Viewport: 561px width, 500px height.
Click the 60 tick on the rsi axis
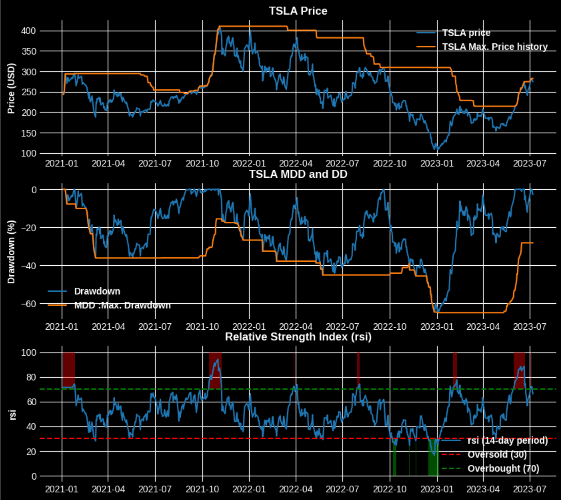pyautogui.click(x=31, y=402)
